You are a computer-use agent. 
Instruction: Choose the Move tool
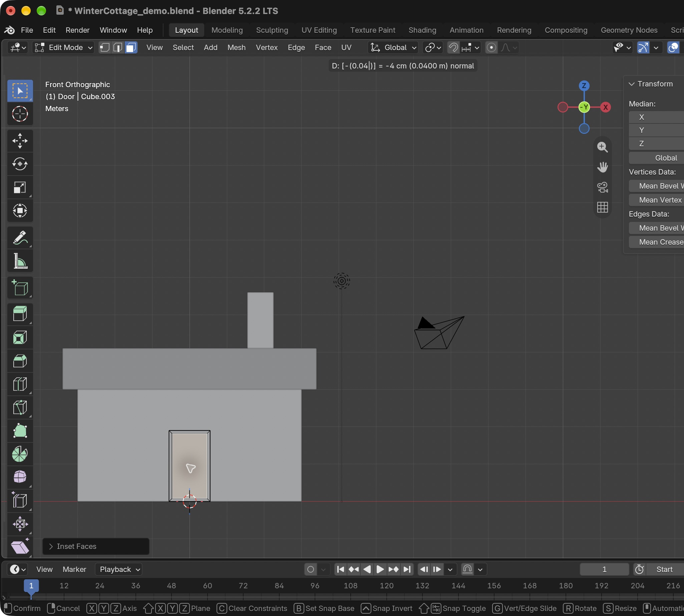coord(20,141)
